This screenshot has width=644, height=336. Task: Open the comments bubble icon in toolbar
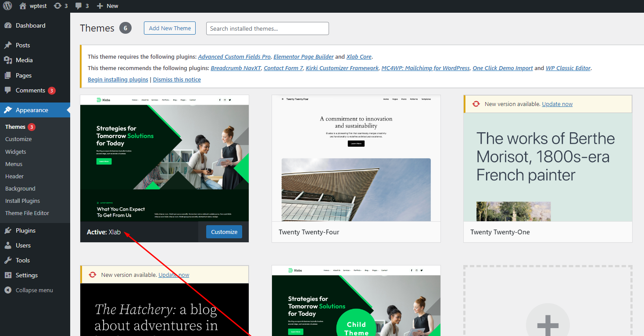(79, 6)
